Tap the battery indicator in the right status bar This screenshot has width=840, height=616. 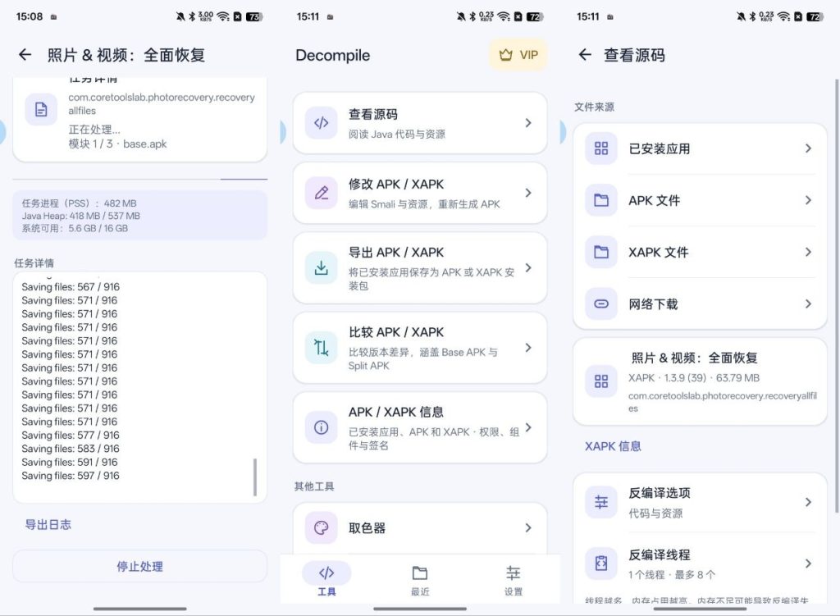[815, 16]
